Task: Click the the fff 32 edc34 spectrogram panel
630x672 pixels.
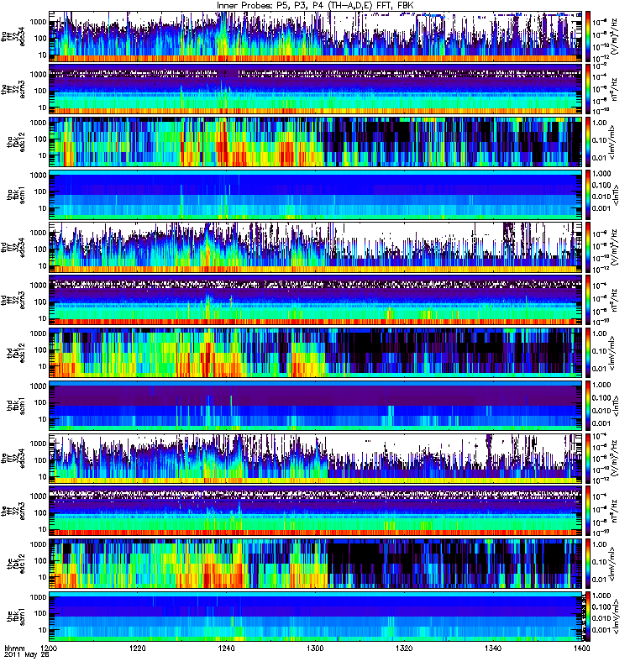Action: (x=316, y=458)
